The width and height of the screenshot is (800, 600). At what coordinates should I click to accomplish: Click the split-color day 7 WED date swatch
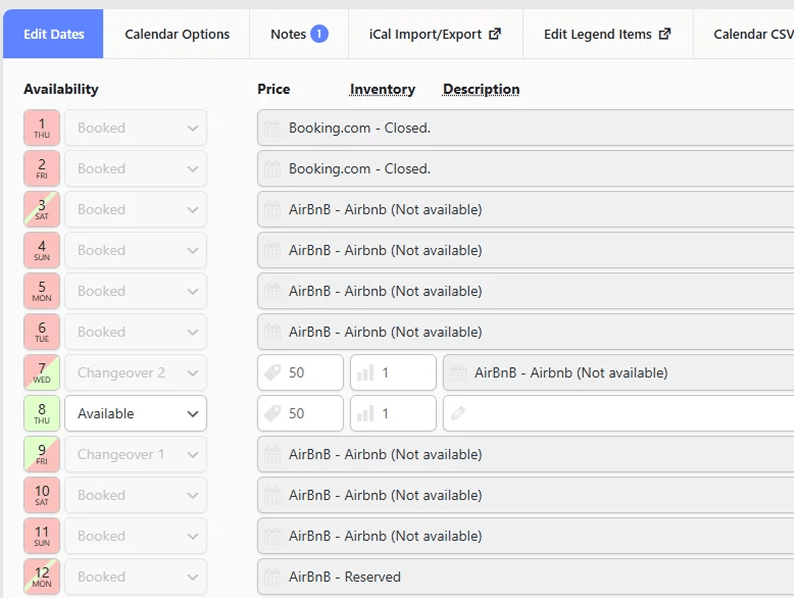point(42,373)
